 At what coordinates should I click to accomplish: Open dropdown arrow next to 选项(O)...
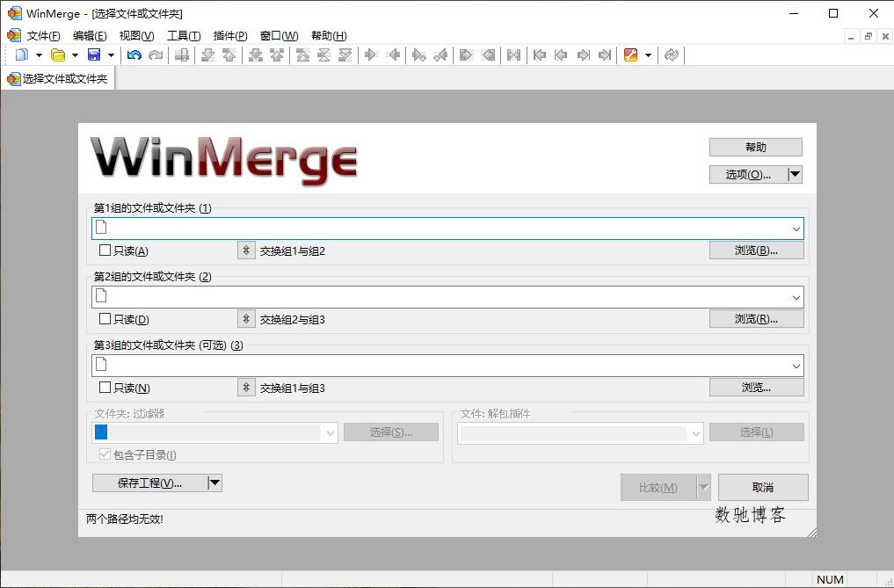click(796, 174)
